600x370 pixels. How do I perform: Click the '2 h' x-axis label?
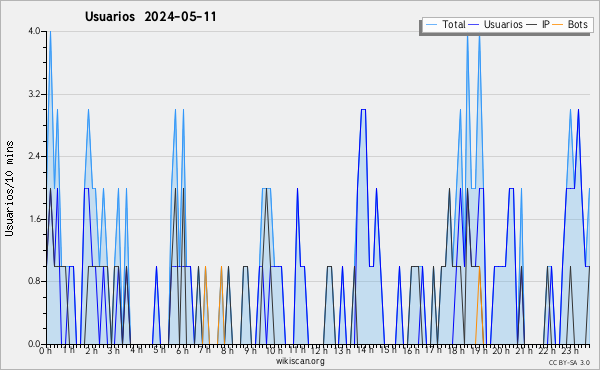(91, 350)
